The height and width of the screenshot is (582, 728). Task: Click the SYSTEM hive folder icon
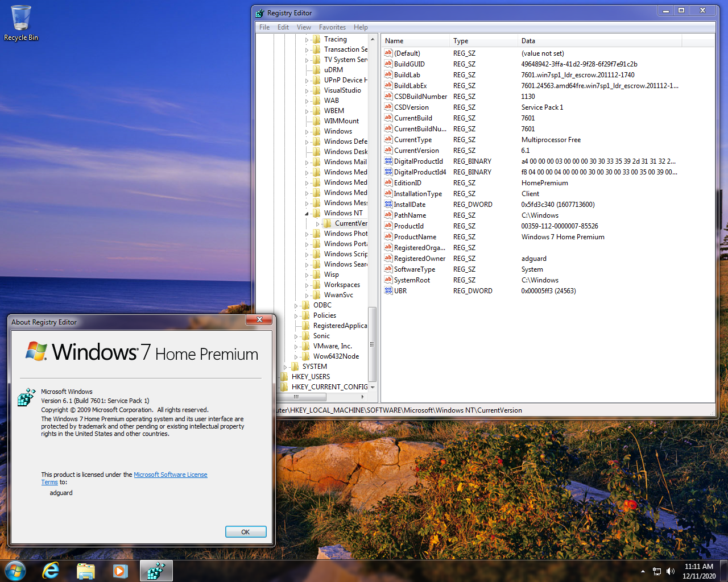[295, 367]
